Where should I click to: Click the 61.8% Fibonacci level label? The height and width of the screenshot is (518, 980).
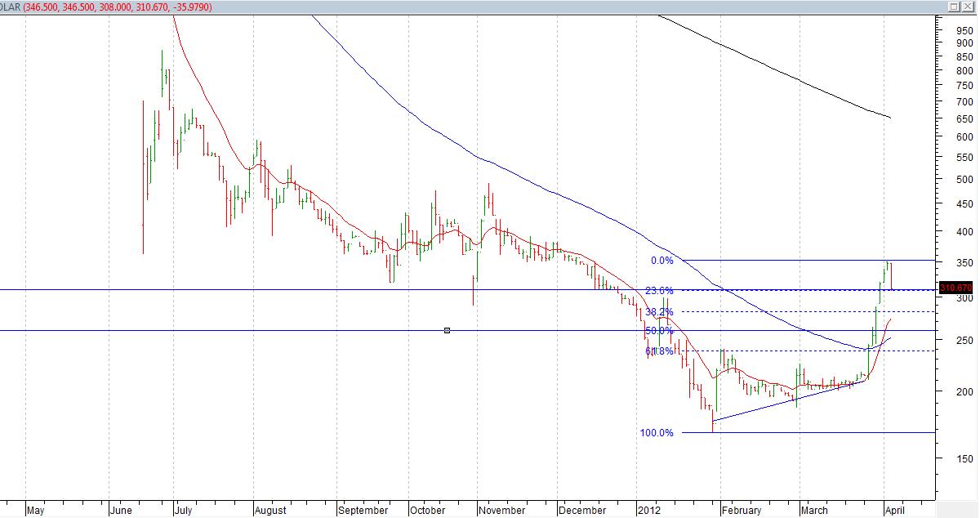(x=659, y=351)
